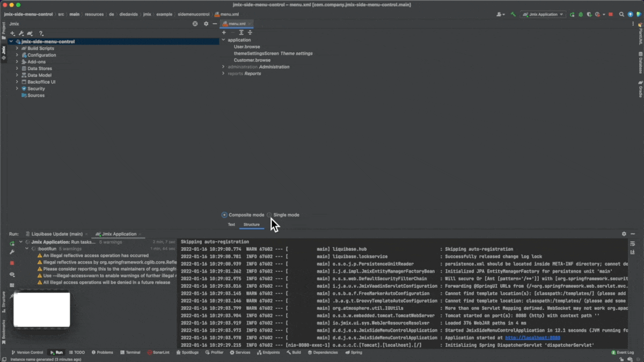The width and height of the screenshot is (644, 362).
Task: Switch to the Text tab
Action: [x=231, y=225]
